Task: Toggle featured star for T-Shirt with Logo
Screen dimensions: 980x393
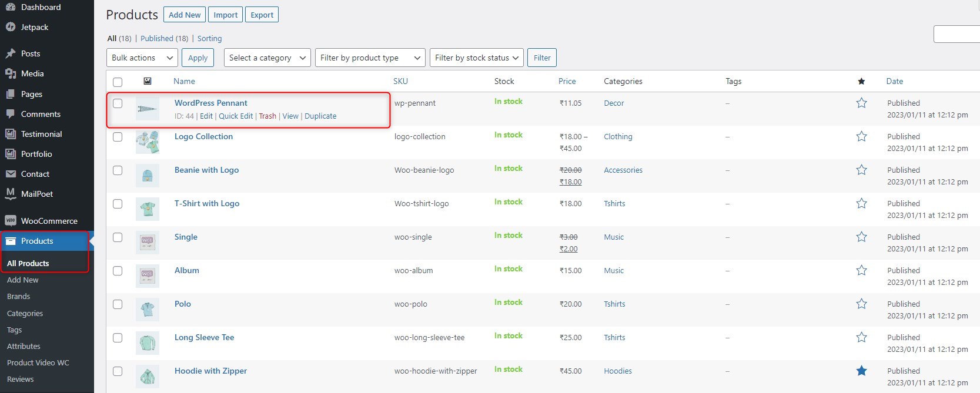Action: [x=861, y=203]
